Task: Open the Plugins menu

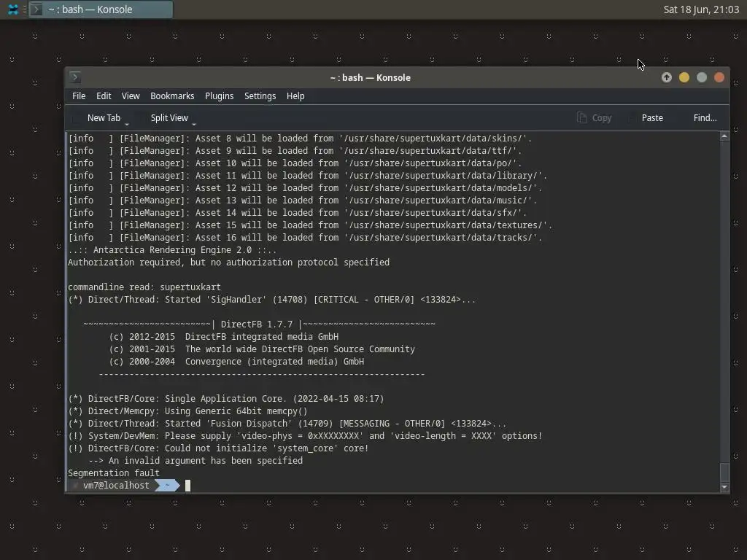Action: point(219,96)
